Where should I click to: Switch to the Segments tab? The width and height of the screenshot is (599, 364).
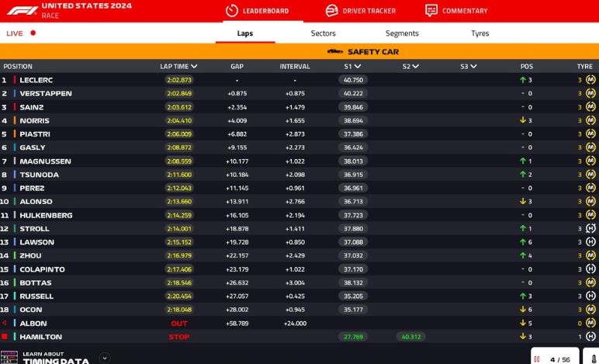[x=402, y=33]
